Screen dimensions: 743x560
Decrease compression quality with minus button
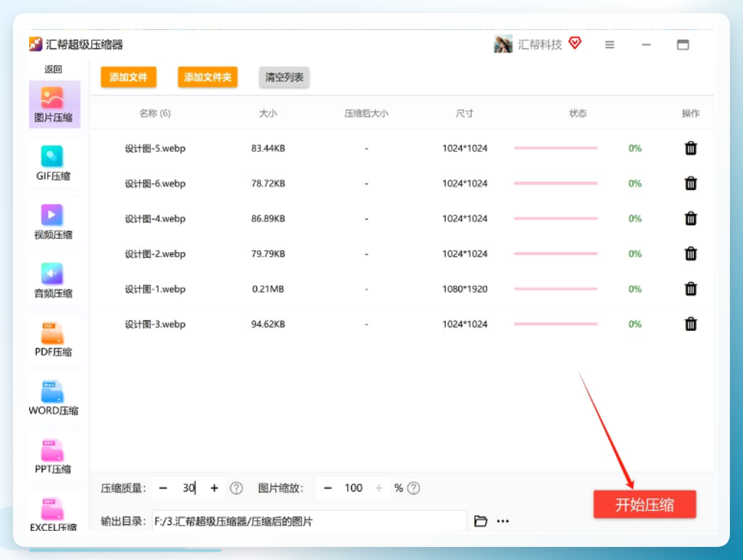coord(163,488)
